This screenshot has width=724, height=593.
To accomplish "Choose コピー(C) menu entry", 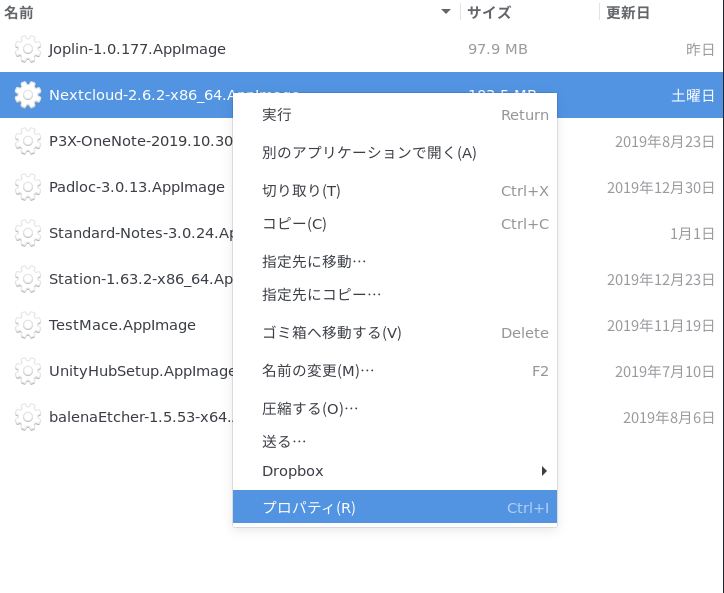I will pos(395,224).
